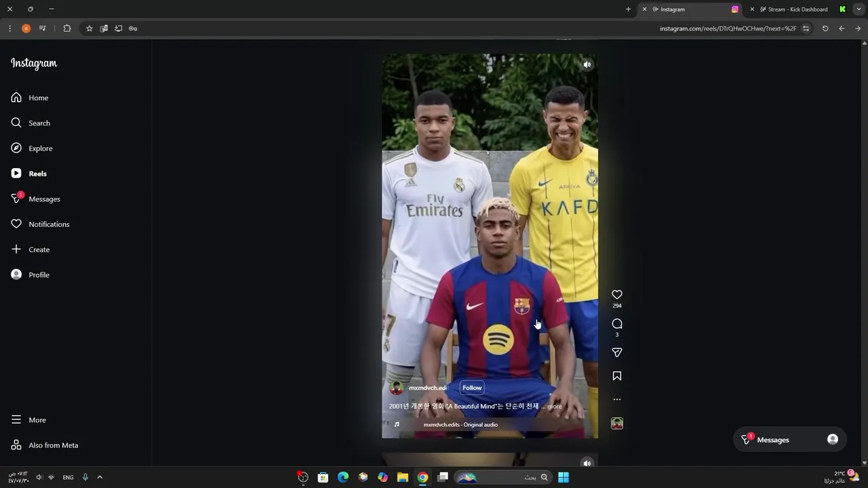
Task: Open Task View from taskbar
Action: click(443, 477)
